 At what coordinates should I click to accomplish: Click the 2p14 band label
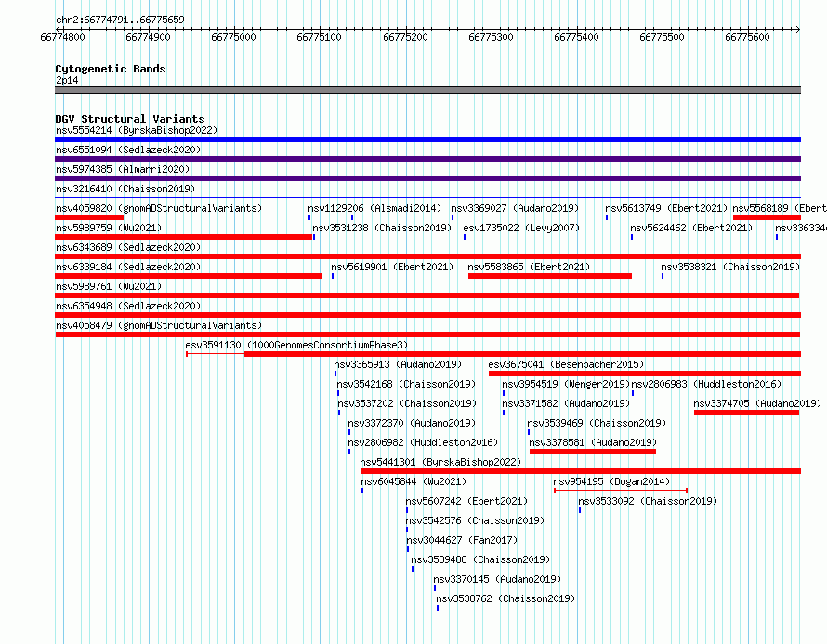[x=67, y=80]
